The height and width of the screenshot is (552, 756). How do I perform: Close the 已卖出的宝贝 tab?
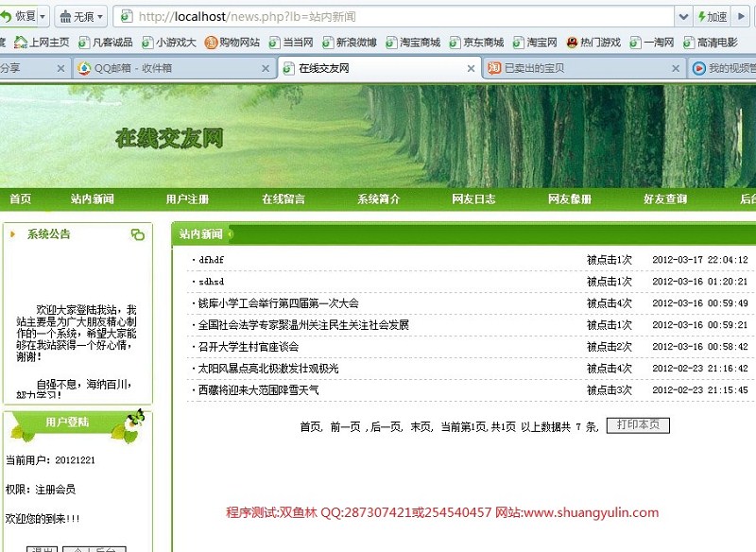point(676,68)
